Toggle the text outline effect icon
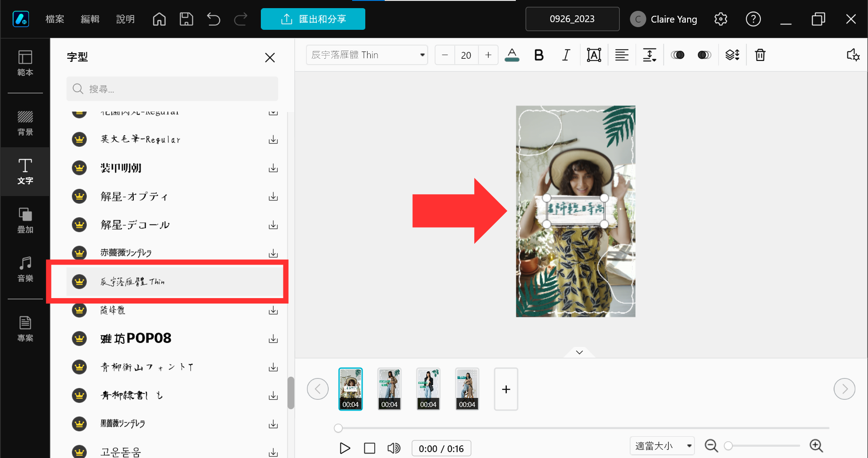This screenshot has width=868, height=458. tap(704, 55)
